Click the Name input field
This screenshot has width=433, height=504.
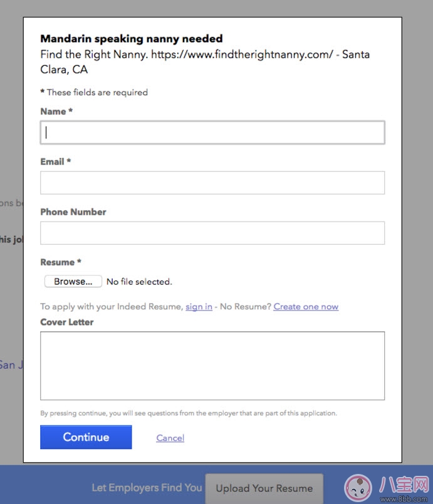tap(212, 133)
